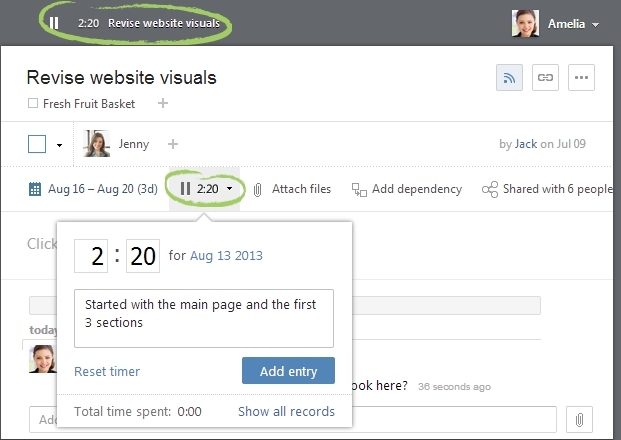Screen dimensions: 621x440
Task: Pause the timer in top bar
Action: coord(54,23)
